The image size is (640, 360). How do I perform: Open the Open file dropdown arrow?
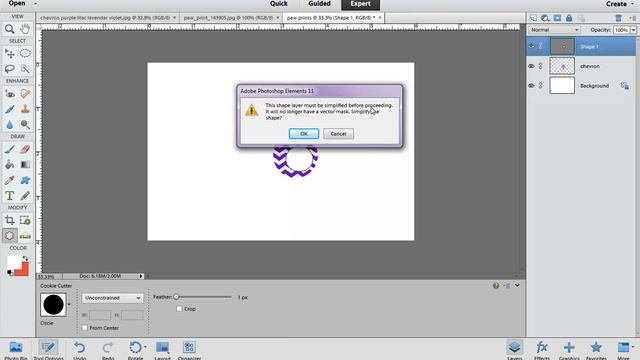click(36, 4)
